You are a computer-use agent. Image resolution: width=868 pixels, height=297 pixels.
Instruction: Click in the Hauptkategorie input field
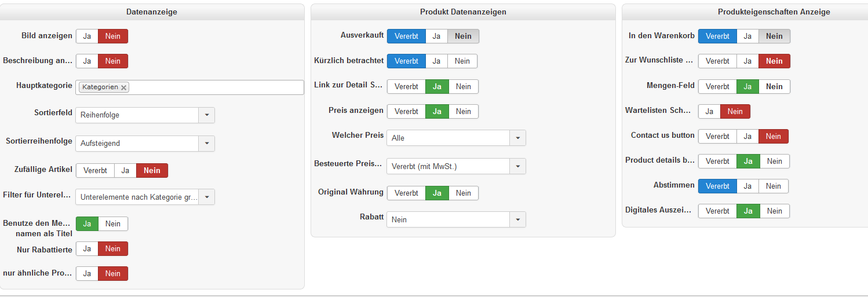[x=214, y=87]
